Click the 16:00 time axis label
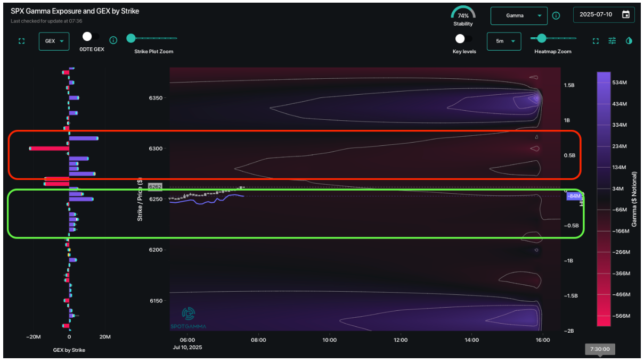The width and height of the screenshot is (644, 363). (x=543, y=340)
